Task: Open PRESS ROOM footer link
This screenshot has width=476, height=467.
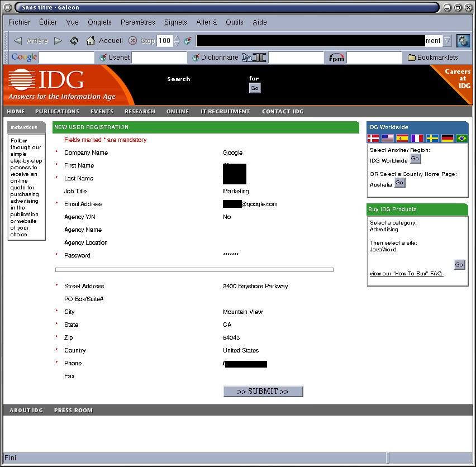Action: tap(73, 410)
